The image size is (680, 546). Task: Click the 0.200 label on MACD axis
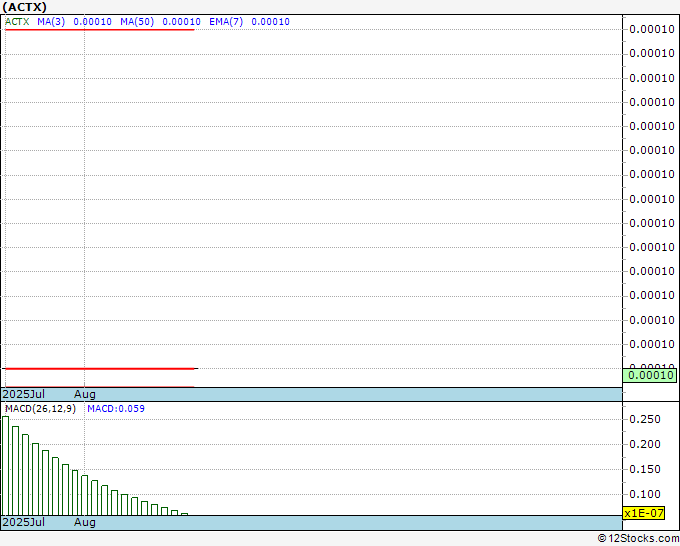coord(645,445)
